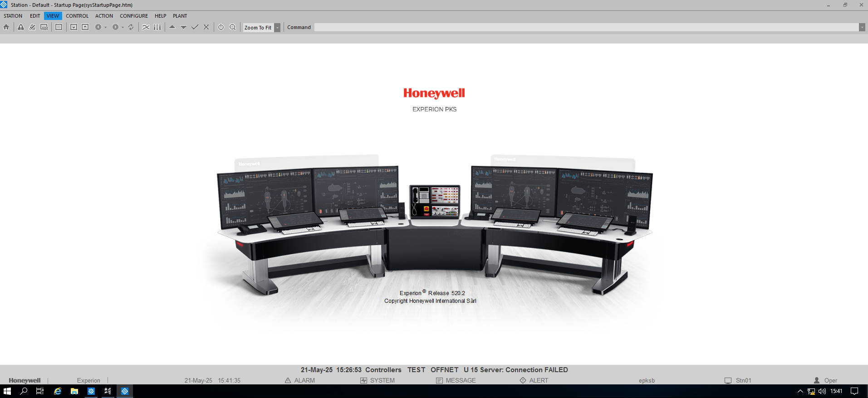The width and height of the screenshot is (868, 398).
Task: Reload the current page icon
Action: (x=131, y=27)
